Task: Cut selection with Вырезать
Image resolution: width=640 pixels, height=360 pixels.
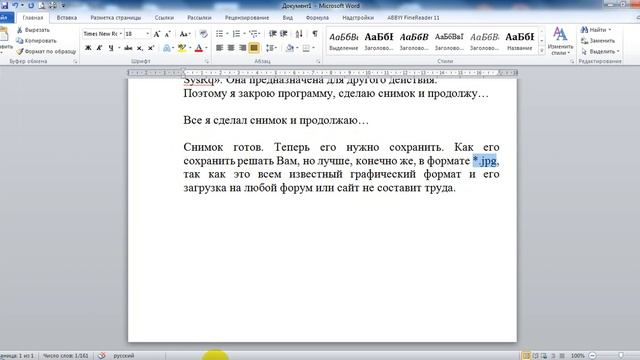Action: pyautogui.click(x=33, y=30)
